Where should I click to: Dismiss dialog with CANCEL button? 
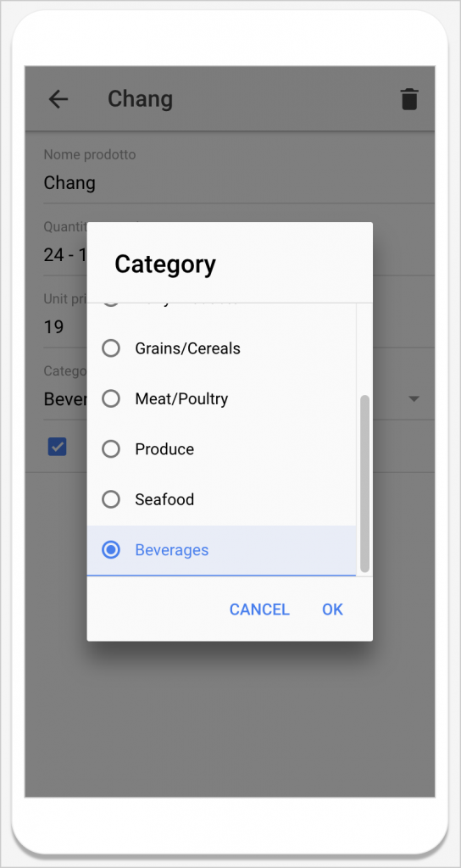coord(259,609)
